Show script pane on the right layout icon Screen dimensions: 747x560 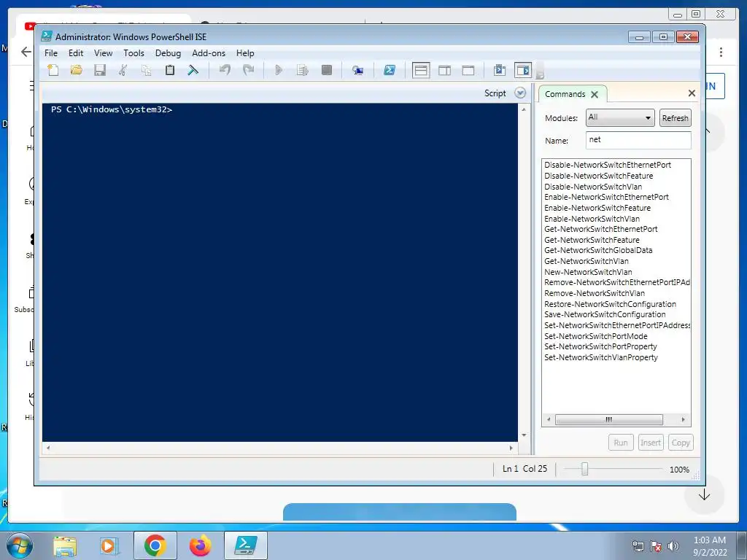444,71
